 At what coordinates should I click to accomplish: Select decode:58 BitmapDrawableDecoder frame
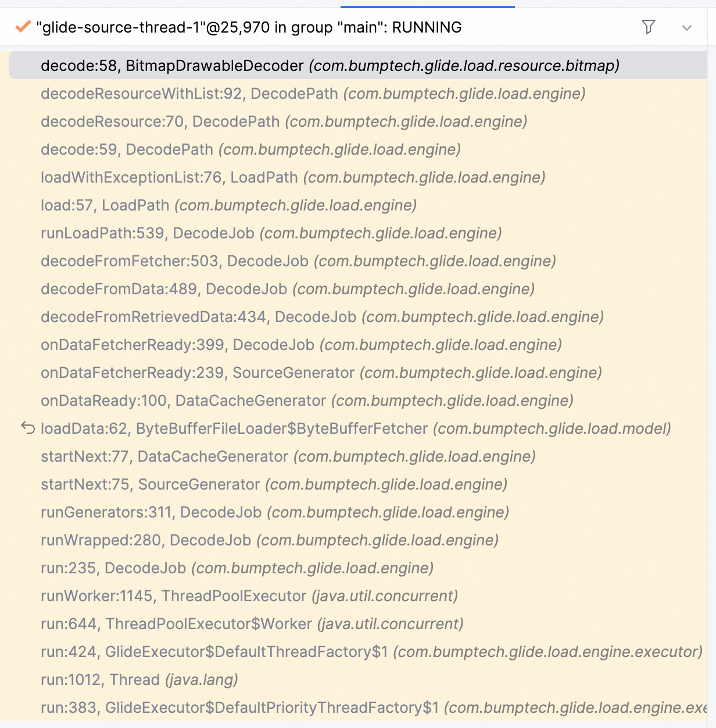(330, 66)
